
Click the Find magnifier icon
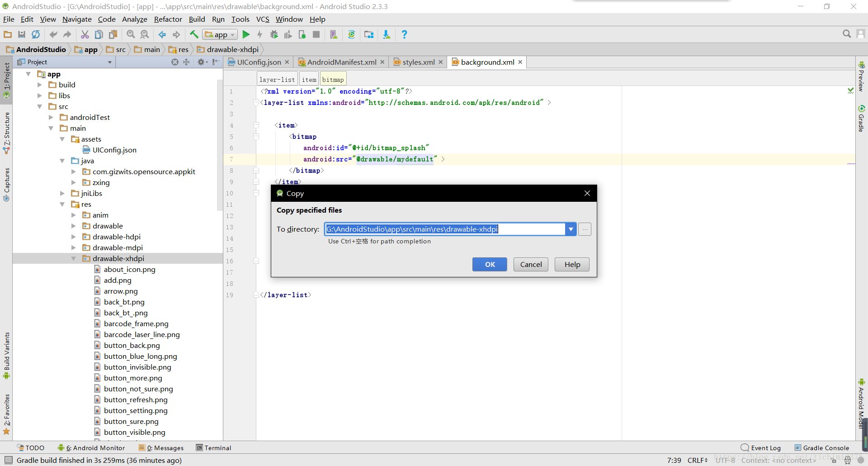click(131, 34)
